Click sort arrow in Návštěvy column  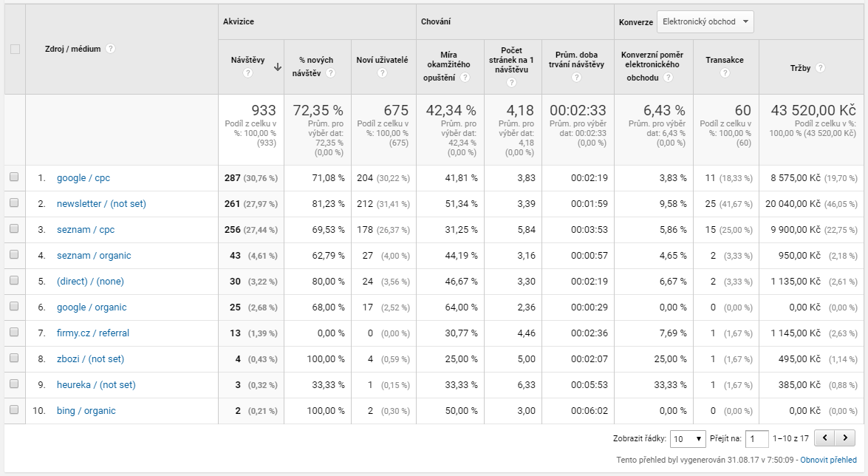tap(278, 67)
